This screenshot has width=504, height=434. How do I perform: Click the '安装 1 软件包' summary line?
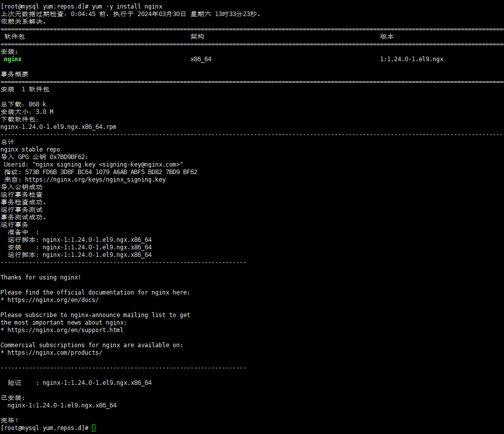(x=25, y=89)
